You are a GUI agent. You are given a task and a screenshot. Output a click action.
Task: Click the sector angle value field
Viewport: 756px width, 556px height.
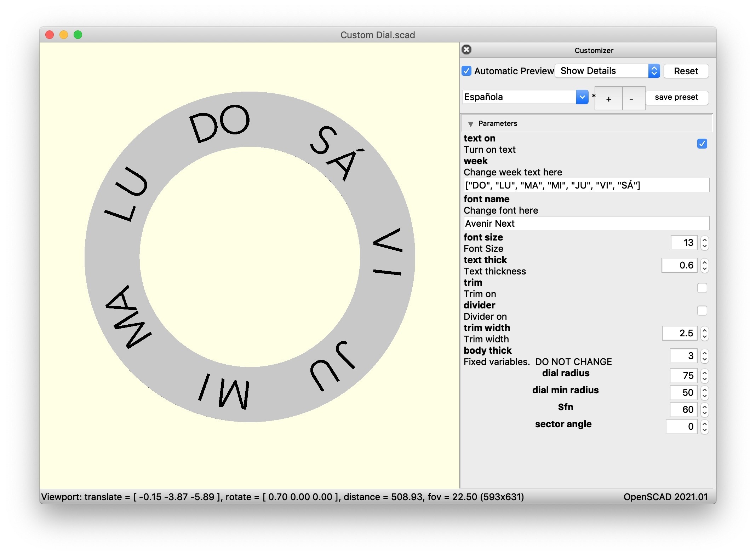coord(681,427)
